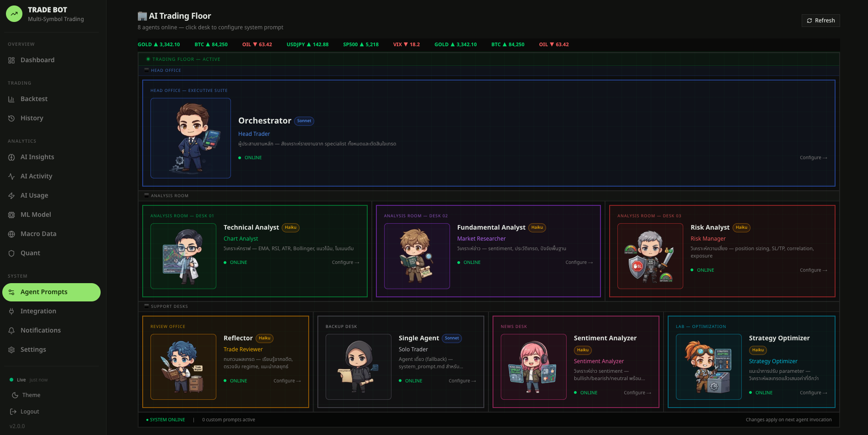Image resolution: width=868 pixels, height=435 pixels.
Task: Click the Fundamental Analyst title
Action: tap(491, 228)
